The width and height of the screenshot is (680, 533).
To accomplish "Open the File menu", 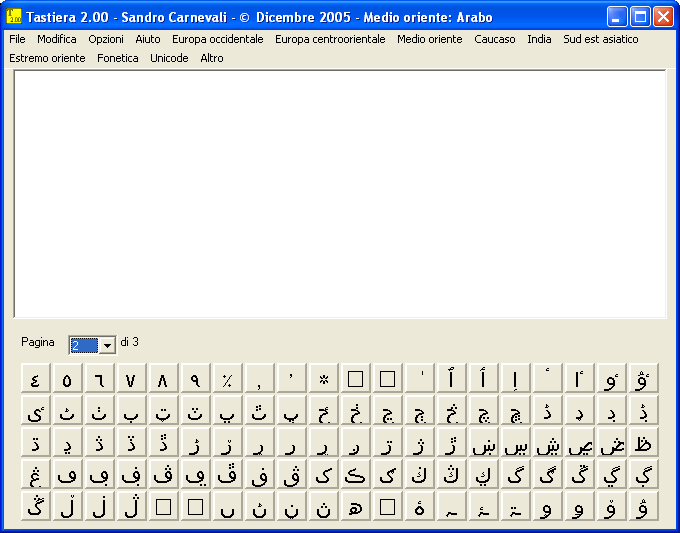I will point(17,39).
